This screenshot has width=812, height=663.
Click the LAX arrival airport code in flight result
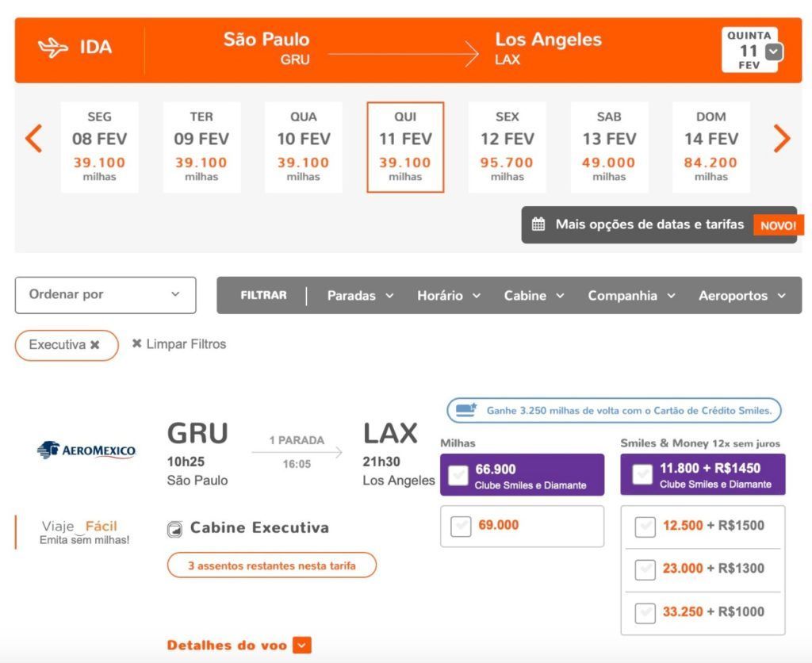390,433
